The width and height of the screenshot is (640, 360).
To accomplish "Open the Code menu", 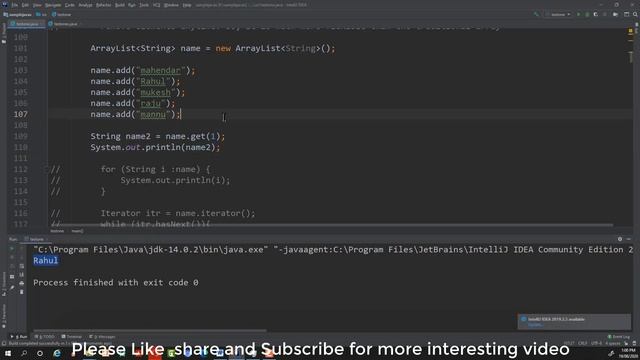I will (69, 5).
